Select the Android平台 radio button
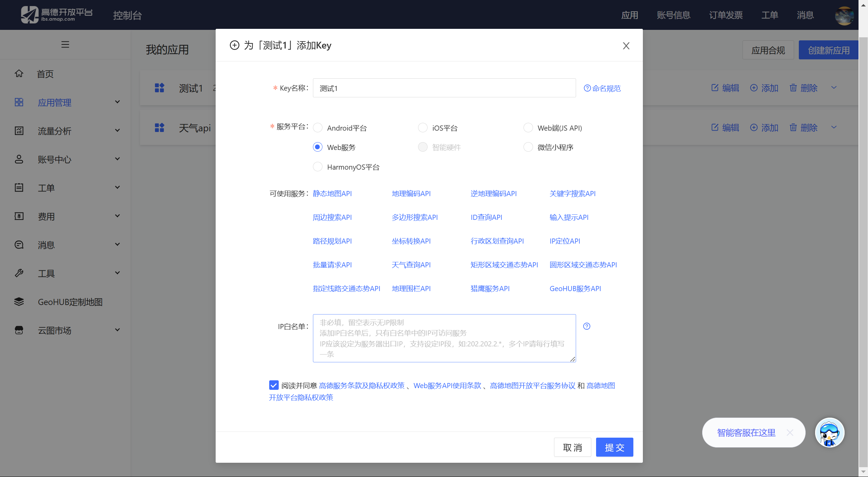Screen dimensions: 868x477 317,128
